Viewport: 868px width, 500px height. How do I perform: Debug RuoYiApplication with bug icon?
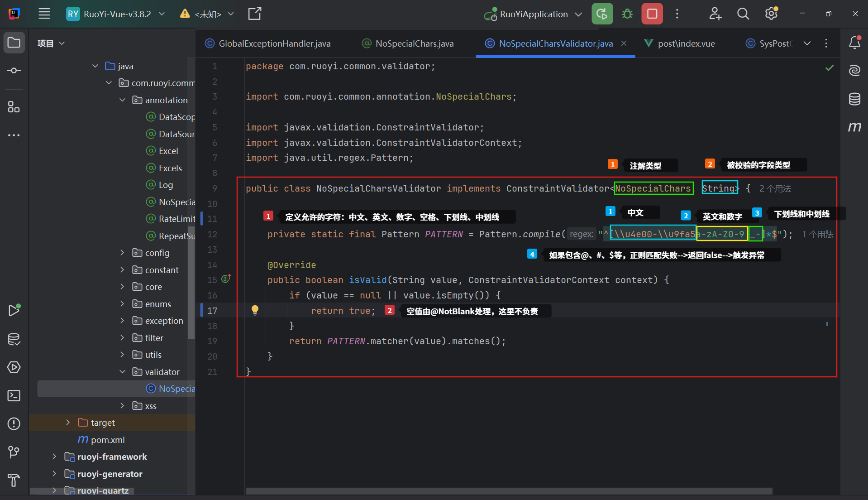[x=627, y=14]
